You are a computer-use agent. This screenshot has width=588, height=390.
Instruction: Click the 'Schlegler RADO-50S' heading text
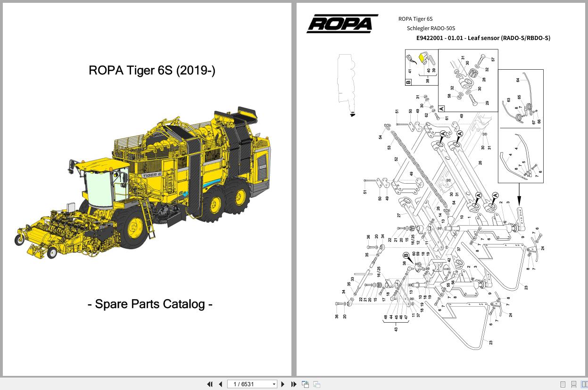431,28
